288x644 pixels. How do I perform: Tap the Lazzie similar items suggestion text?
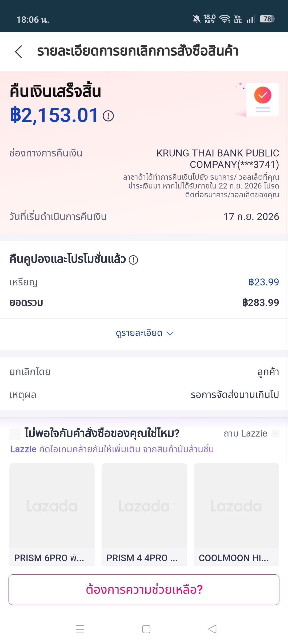pos(112,449)
